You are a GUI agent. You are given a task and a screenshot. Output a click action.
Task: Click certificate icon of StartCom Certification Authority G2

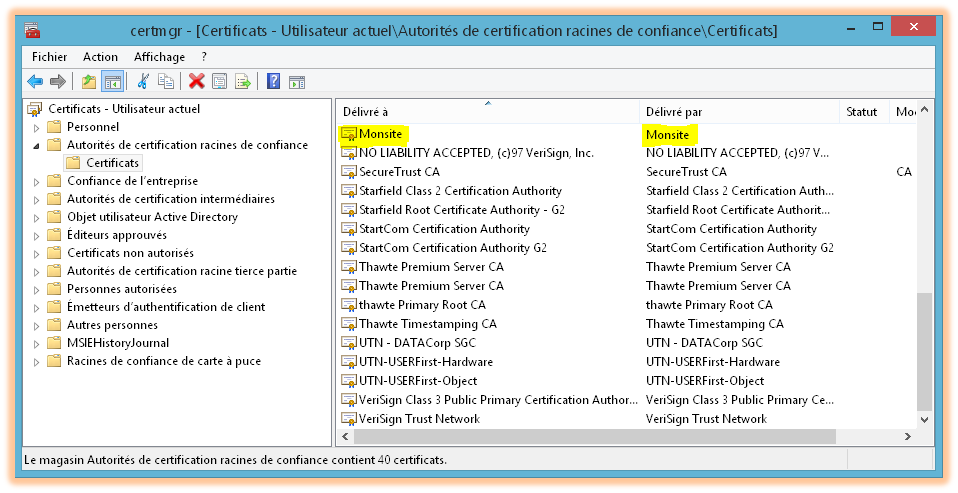(x=349, y=247)
